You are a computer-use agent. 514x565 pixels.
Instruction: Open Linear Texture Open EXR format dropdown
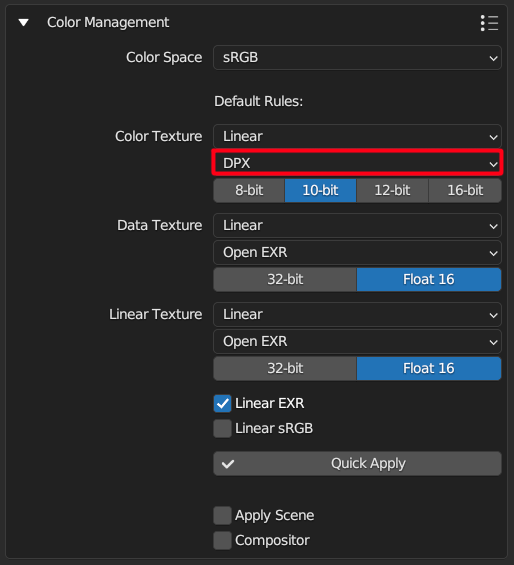pos(357,342)
